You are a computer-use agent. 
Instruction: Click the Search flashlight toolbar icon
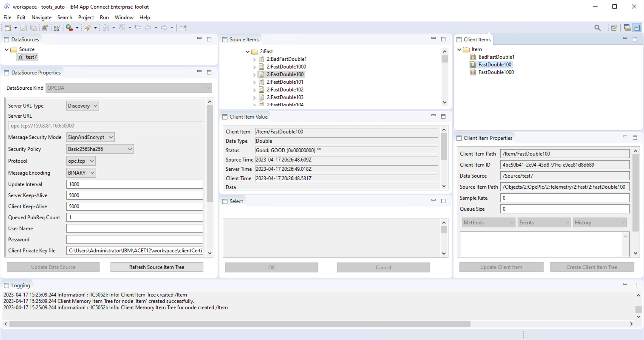87,28
